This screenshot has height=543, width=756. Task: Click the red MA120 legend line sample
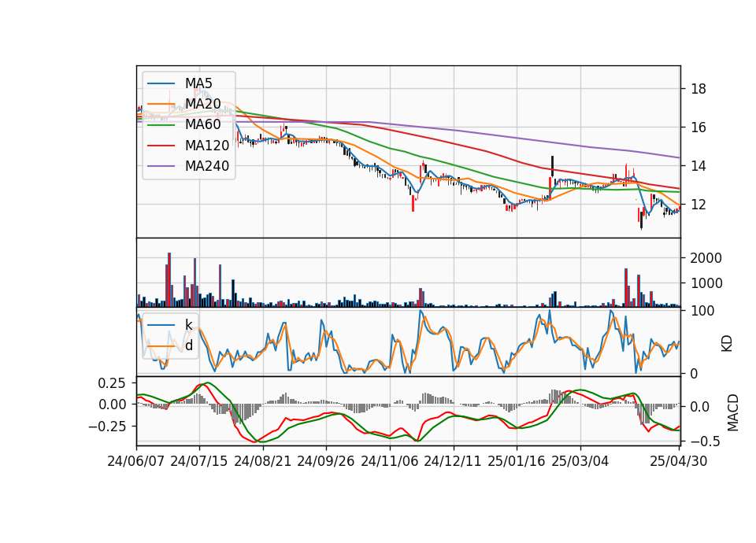161,146
